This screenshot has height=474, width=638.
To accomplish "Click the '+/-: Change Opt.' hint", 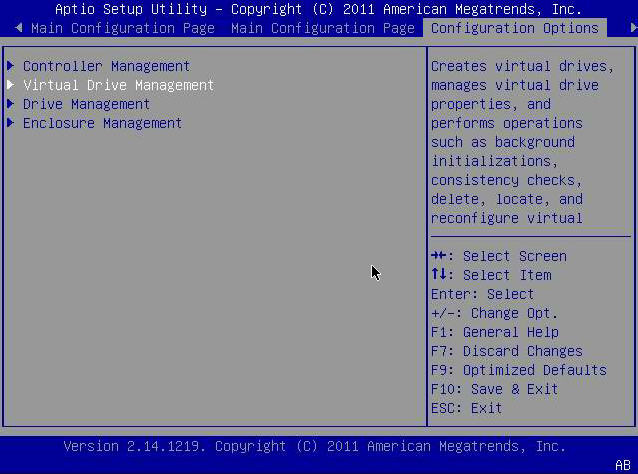I will tap(494, 313).
